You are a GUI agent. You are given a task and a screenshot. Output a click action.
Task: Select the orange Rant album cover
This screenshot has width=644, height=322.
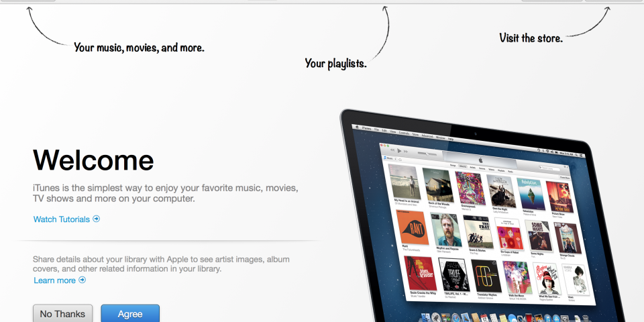(412, 227)
